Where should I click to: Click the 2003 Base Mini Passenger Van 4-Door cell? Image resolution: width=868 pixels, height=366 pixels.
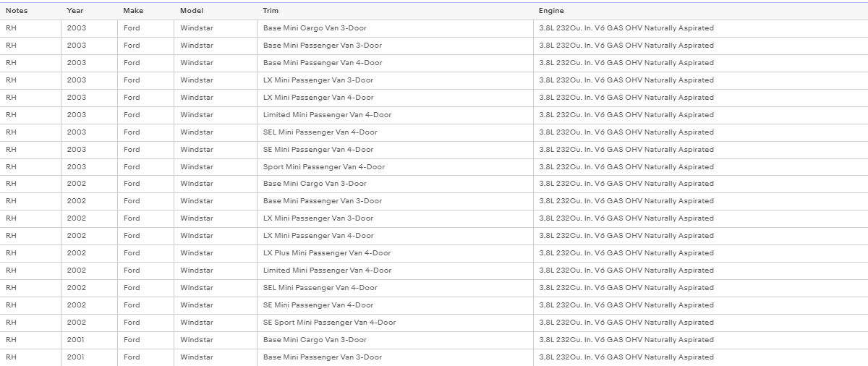(x=396, y=63)
